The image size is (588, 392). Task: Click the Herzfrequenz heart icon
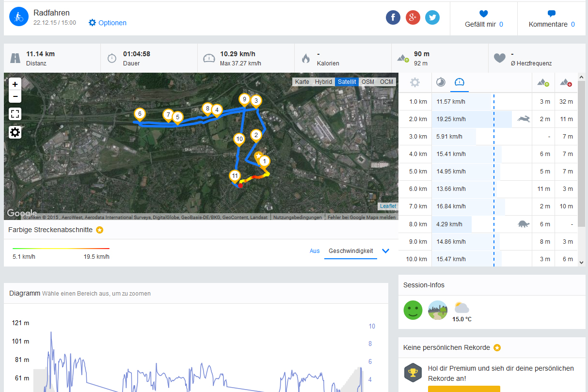click(500, 58)
